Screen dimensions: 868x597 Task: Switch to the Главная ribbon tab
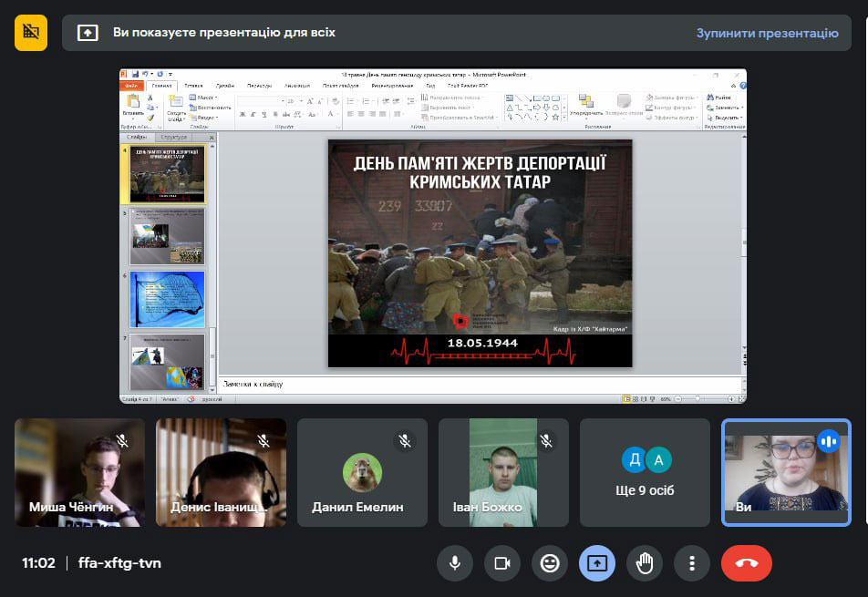click(x=161, y=86)
